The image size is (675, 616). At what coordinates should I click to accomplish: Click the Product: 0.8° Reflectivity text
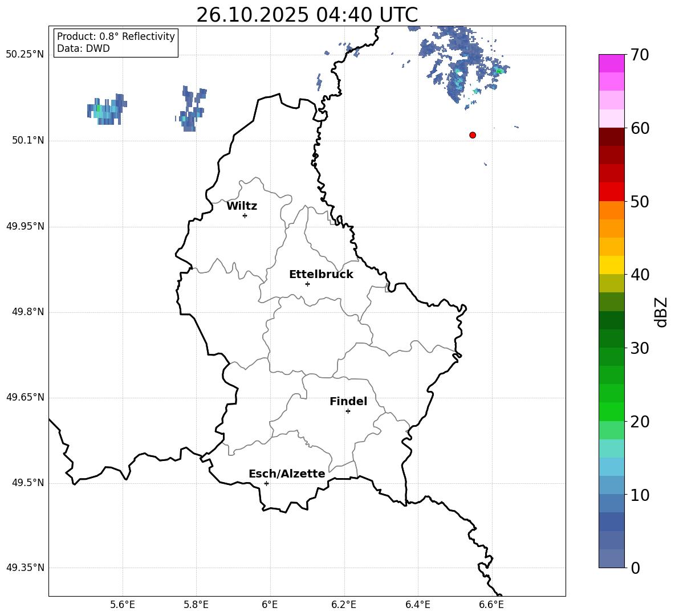point(116,36)
